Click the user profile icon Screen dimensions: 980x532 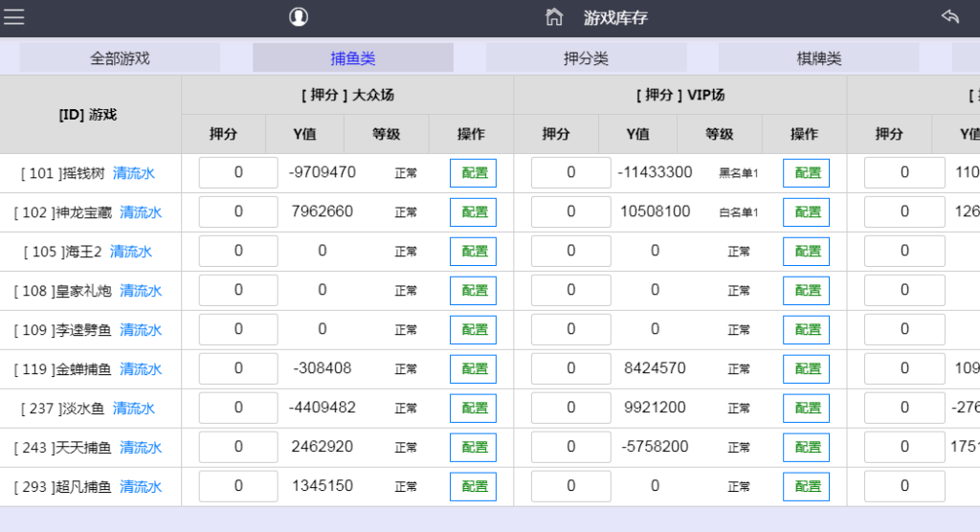(299, 17)
